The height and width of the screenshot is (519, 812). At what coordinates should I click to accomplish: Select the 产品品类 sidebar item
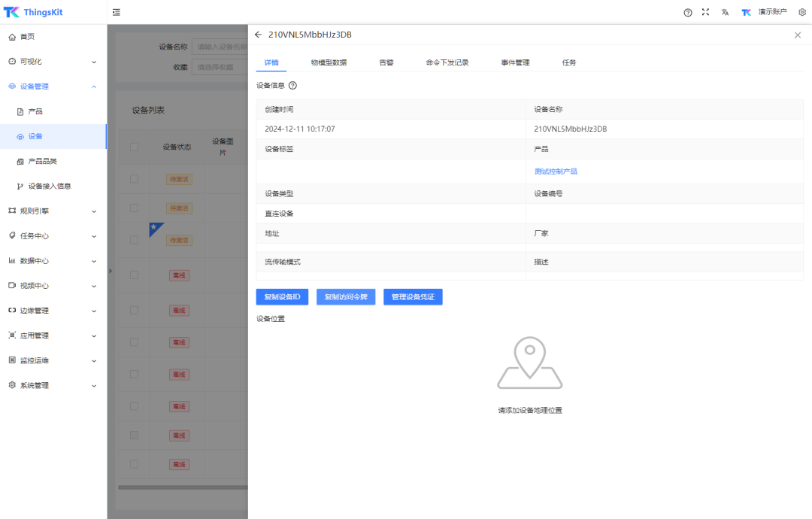click(42, 161)
